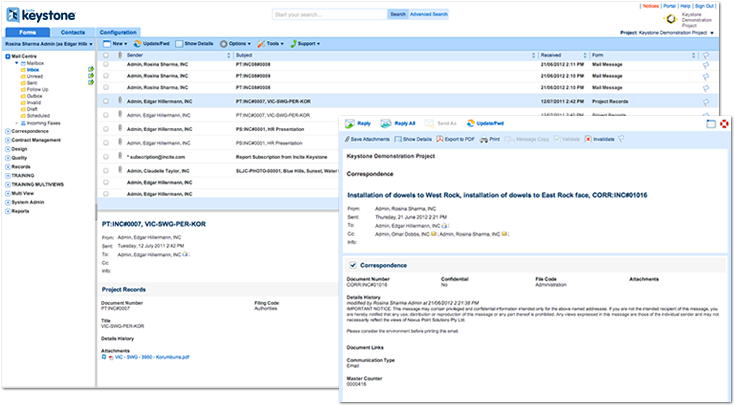The image size is (734, 405).
Task: Open the message popup in new window
Action: tap(712, 124)
